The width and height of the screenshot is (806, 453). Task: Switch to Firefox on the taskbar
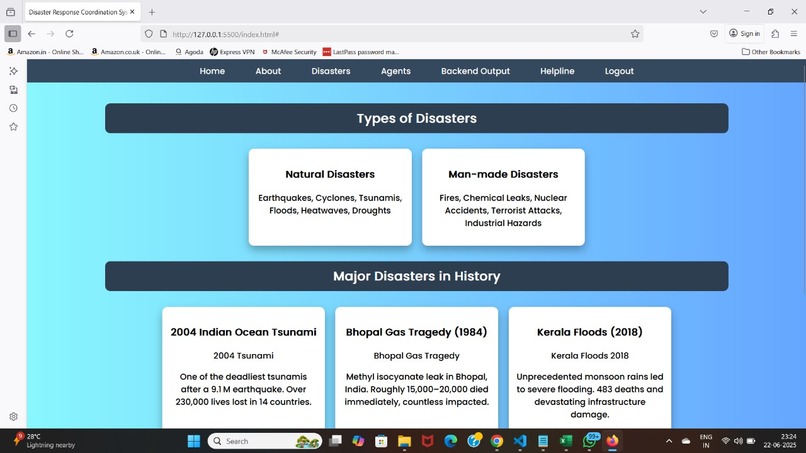point(612,441)
